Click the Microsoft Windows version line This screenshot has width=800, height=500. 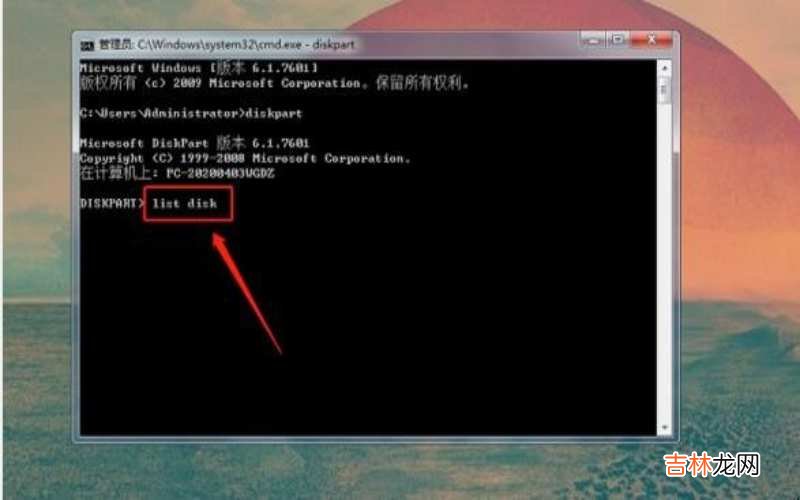[x=199, y=68]
